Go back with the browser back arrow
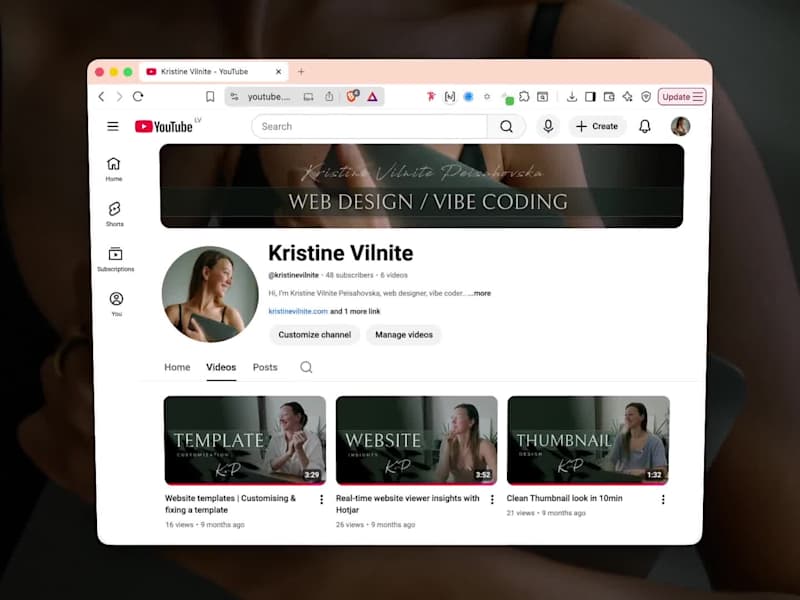800x600 pixels. (102, 96)
